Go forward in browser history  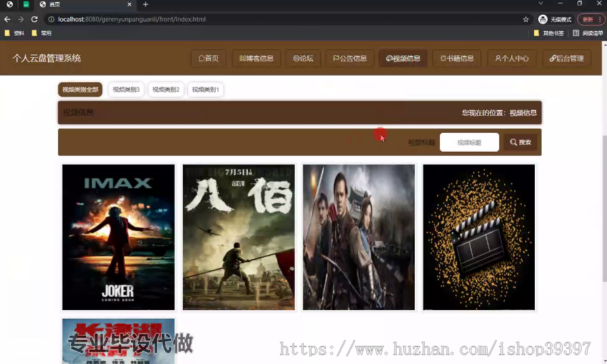[21, 19]
